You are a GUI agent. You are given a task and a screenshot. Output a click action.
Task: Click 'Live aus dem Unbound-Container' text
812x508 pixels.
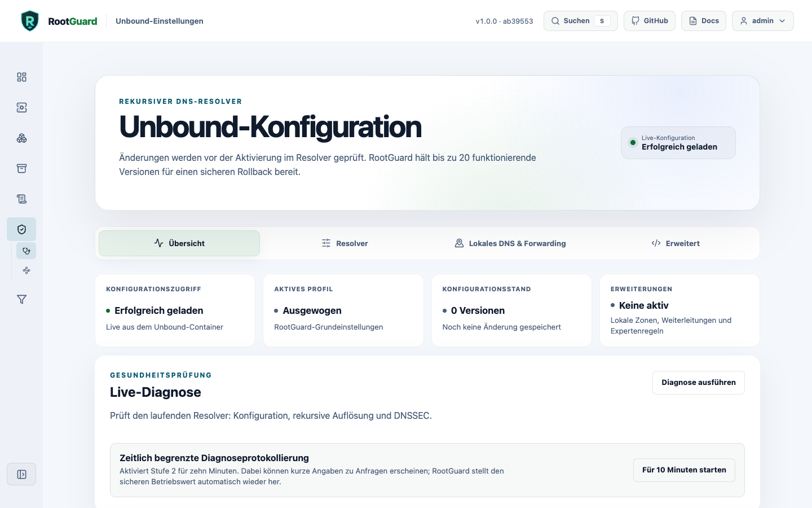[165, 327]
